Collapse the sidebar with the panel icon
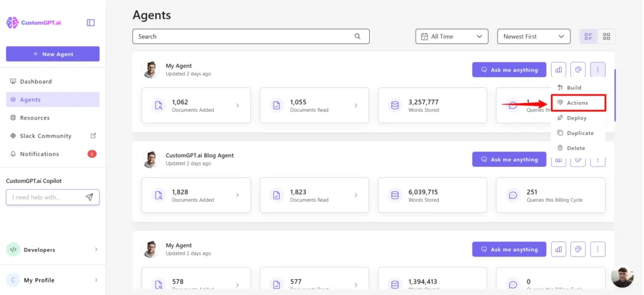The height and width of the screenshot is (295, 644). coord(91,23)
